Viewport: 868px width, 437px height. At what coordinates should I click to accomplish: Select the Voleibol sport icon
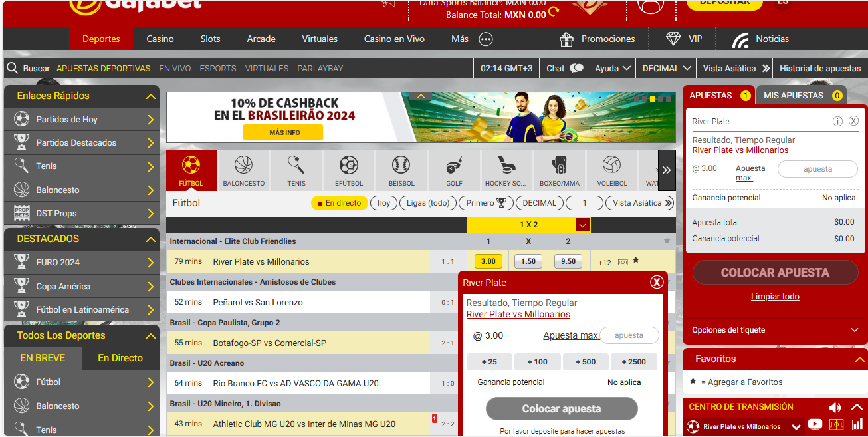612,170
